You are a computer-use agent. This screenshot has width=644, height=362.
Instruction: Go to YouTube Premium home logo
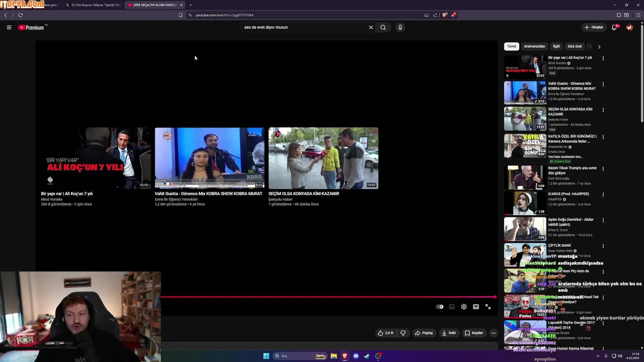point(32,27)
